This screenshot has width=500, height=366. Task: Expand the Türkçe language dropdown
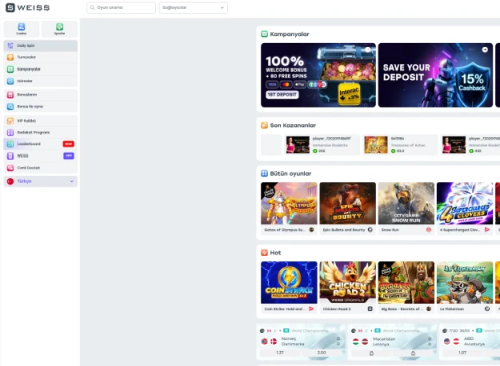tap(41, 181)
